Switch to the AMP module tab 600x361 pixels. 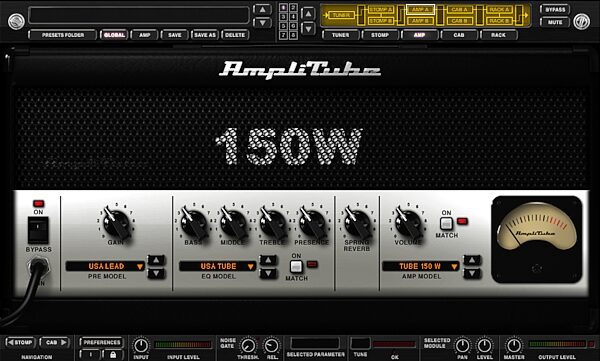click(x=420, y=35)
